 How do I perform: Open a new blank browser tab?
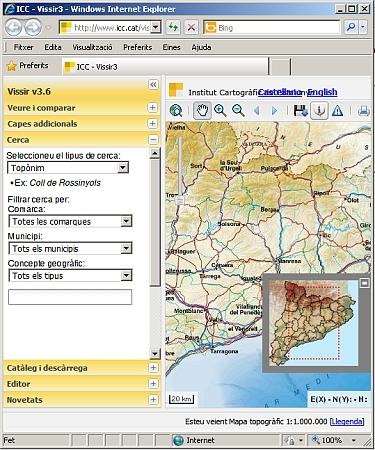pos(280,67)
